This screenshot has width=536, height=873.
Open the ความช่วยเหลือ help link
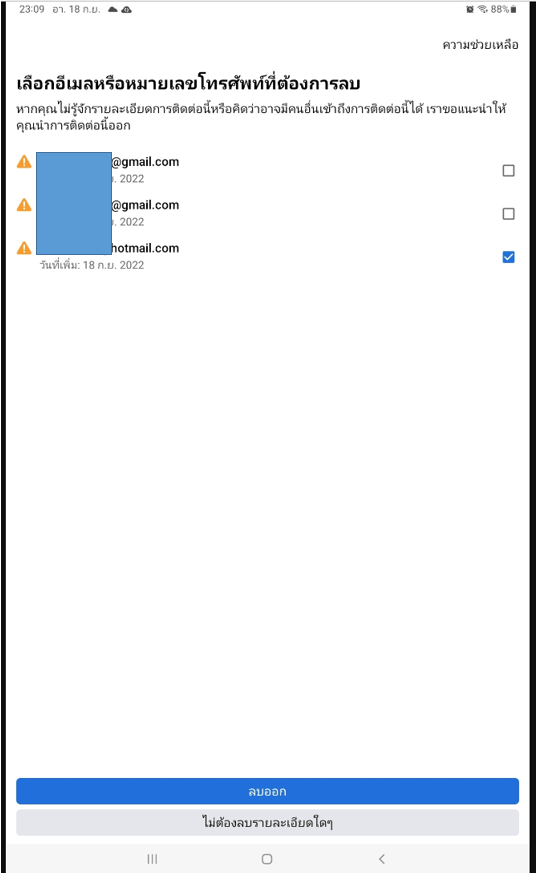pos(480,45)
